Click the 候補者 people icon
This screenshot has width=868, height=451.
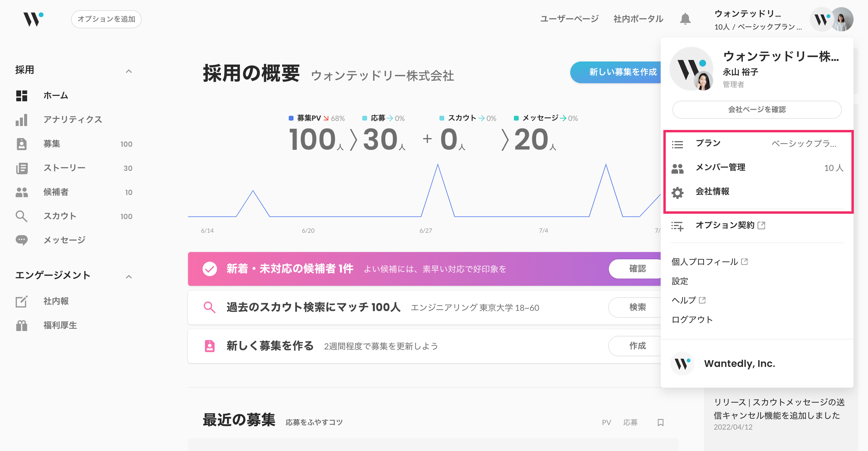(x=22, y=192)
